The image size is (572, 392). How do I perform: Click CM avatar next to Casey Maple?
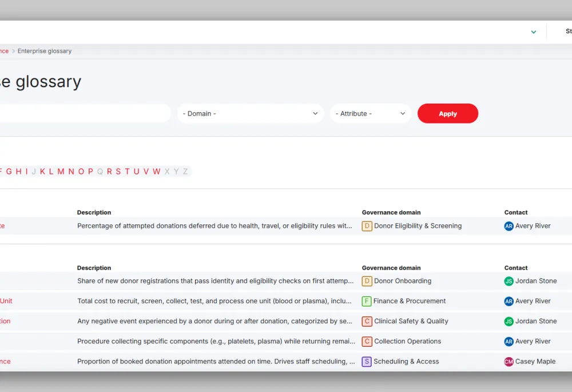click(509, 361)
